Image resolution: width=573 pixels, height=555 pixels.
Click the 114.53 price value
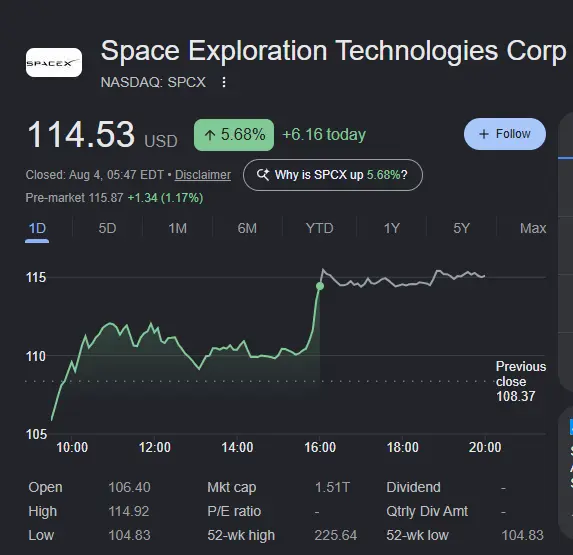(81, 134)
